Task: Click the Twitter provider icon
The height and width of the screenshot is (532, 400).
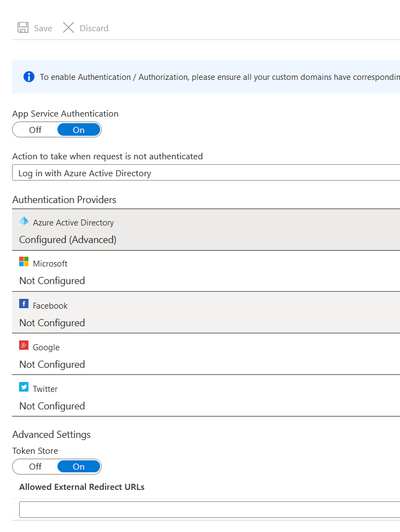Action: click(x=24, y=388)
